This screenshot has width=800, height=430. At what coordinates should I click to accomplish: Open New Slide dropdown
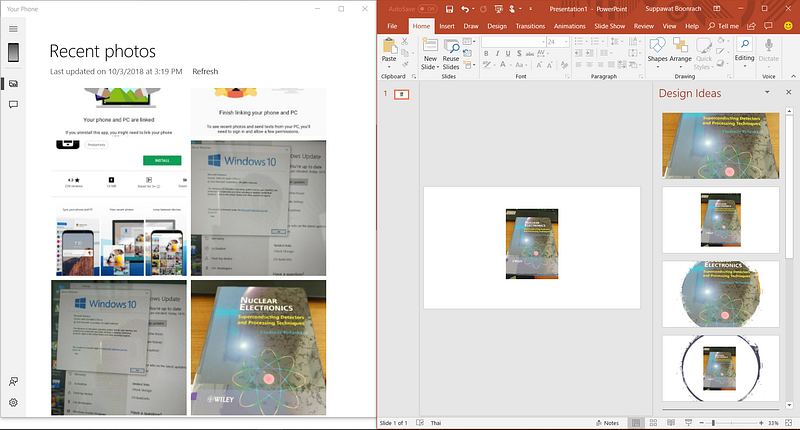(430, 63)
